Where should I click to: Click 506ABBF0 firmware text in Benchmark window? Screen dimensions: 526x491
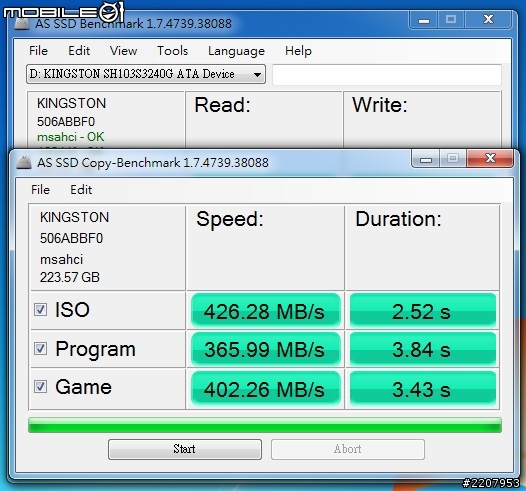coord(66,122)
